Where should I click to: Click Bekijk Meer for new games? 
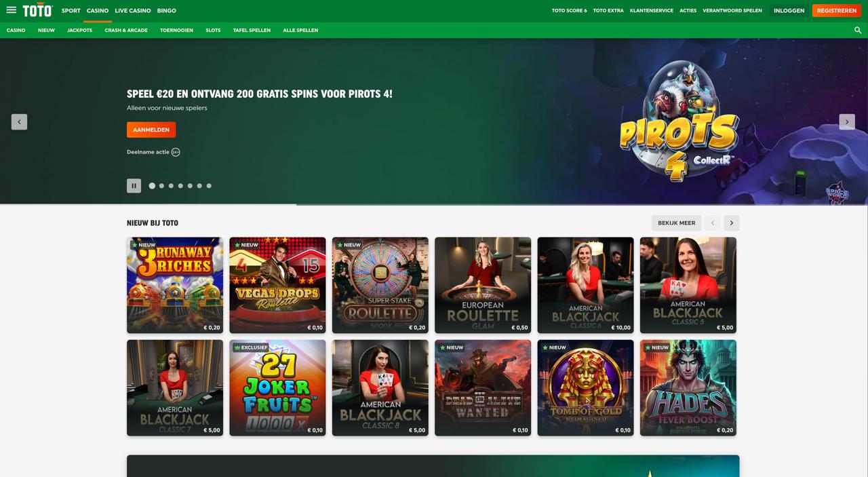coord(676,223)
